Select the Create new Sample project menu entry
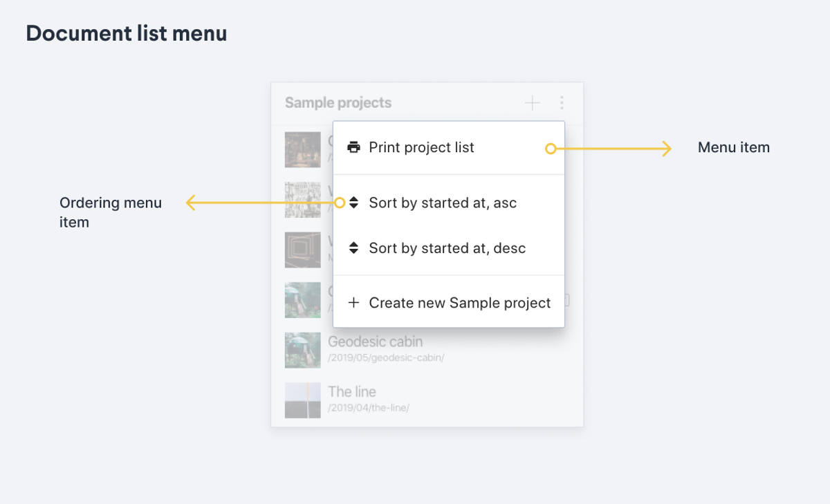The width and height of the screenshot is (830, 504). (460, 302)
